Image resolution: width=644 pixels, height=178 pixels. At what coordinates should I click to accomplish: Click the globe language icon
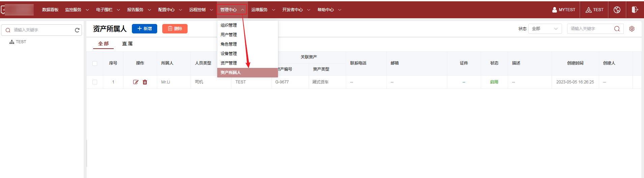617,10
